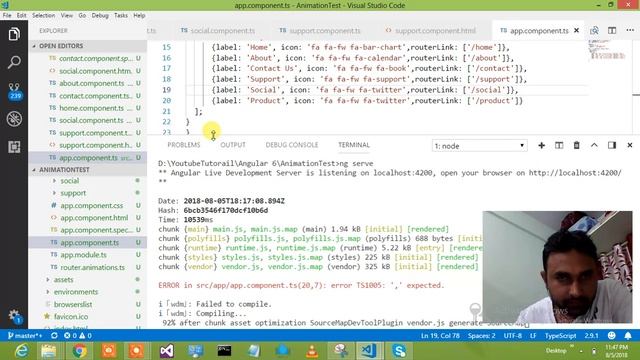Click the master branch indicator

(25, 336)
